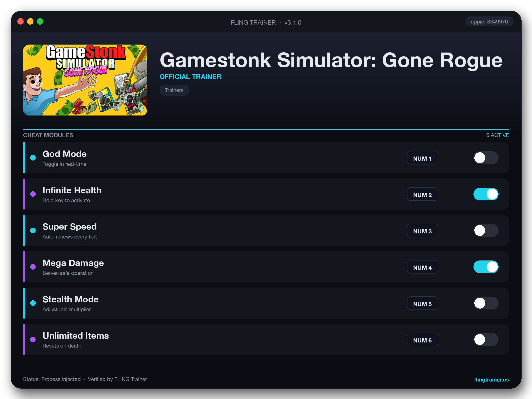Click the 'Server-safe operation' description
This screenshot has width=532, height=399.
tap(68, 273)
